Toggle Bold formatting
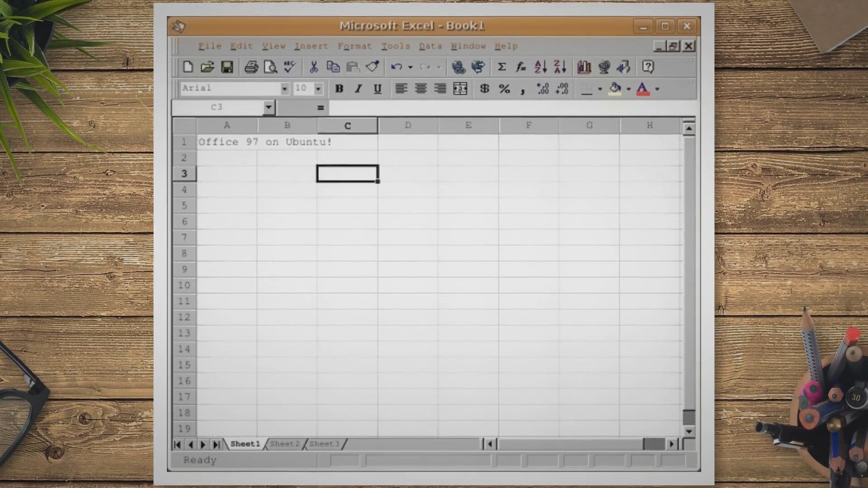The image size is (868, 488). [339, 89]
